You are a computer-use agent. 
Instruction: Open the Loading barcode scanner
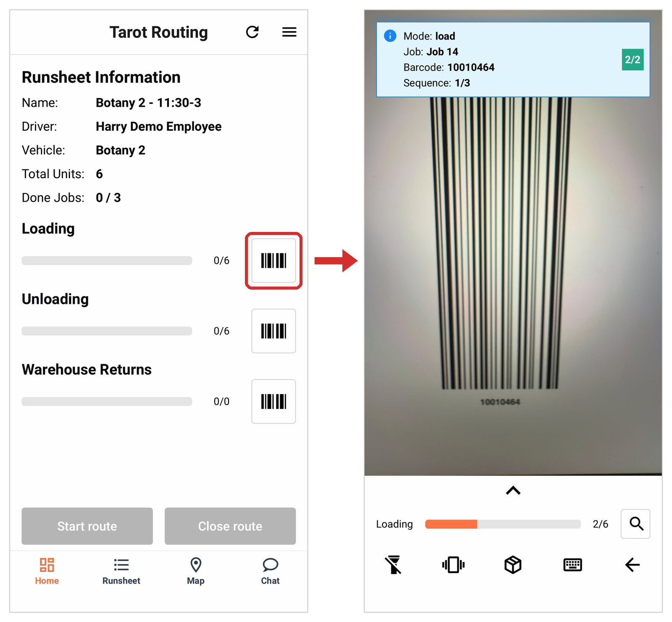pyautogui.click(x=273, y=261)
